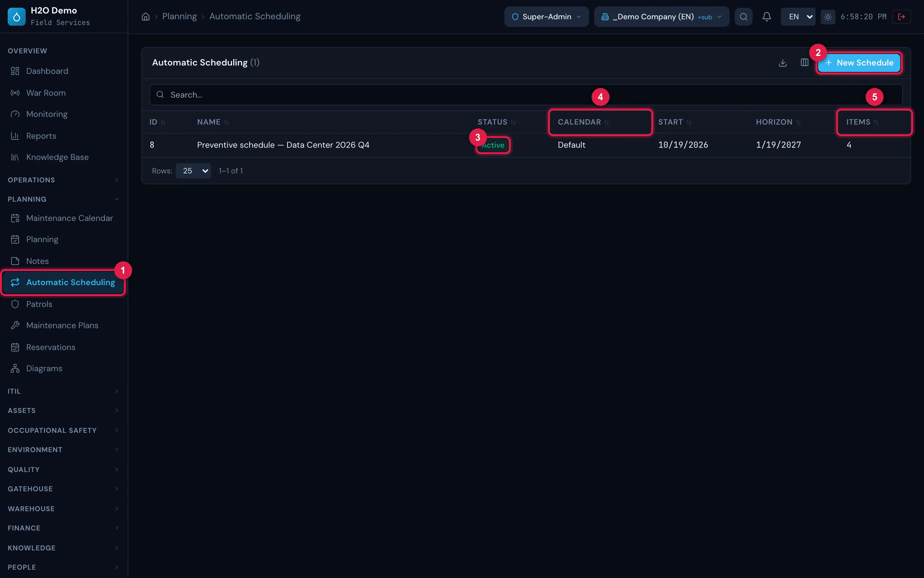Click Planning breadcrumb link
The width and height of the screenshot is (924, 578).
[179, 16]
